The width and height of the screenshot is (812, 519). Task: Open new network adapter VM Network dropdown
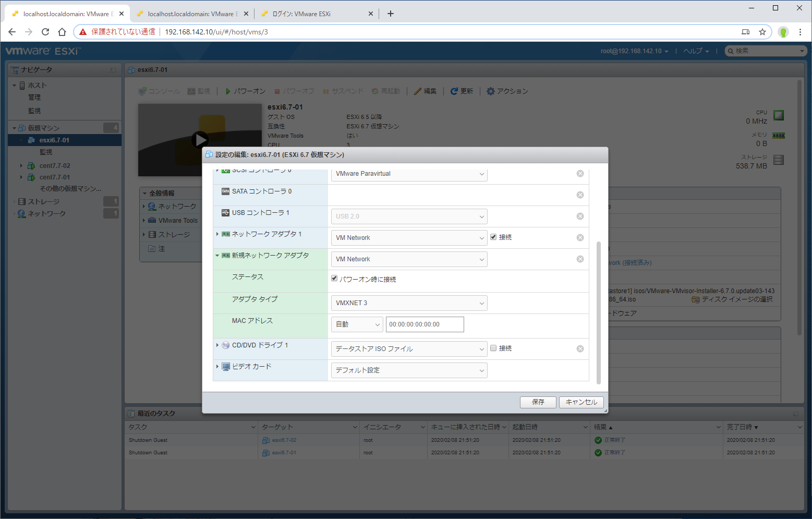[x=409, y=259]
